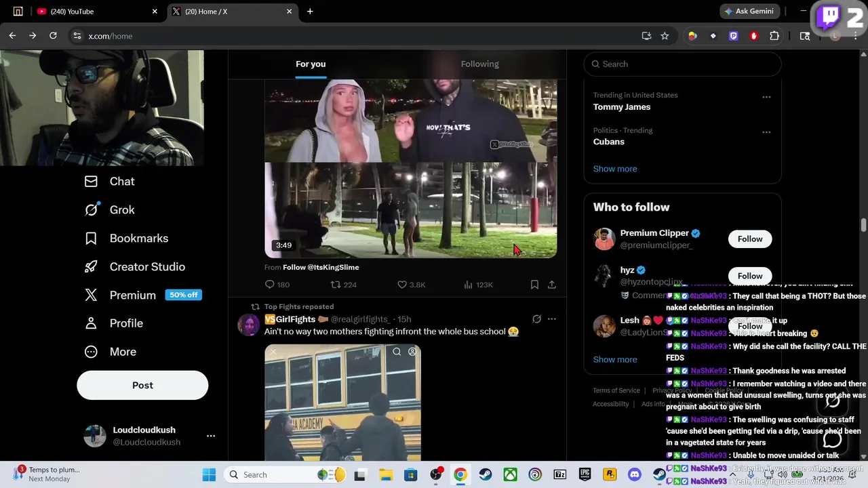Click the X search input field

pos(682,64)
